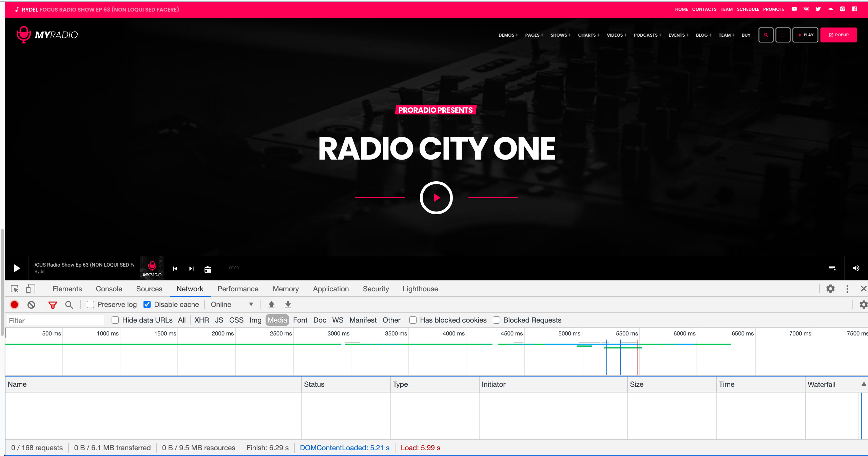Image resolution: width=868 pixels, height=456 pixels.
Task: Click the import HAR upload arrow icon
Action: pos(271,305)
